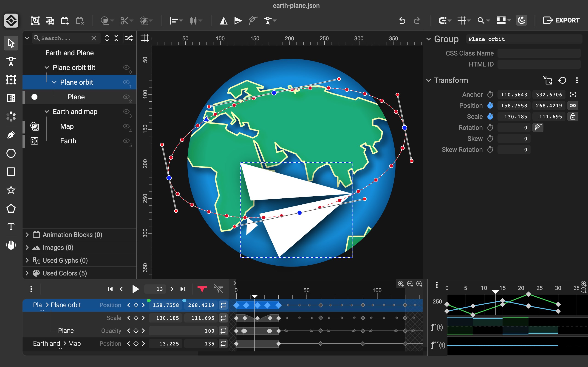Screen dimensions: 588x367
Task: Click the Undo arrow icon
Action: click(x=402, y=20)
